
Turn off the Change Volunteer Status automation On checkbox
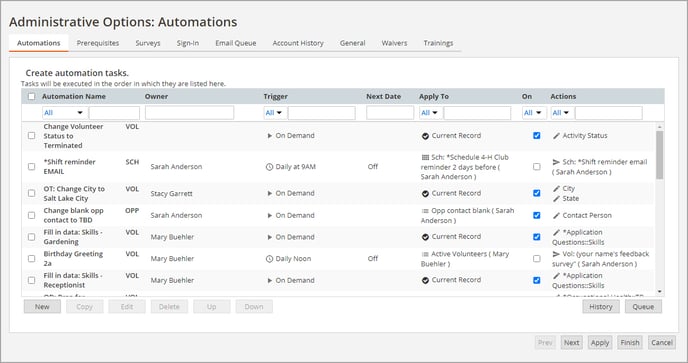(x=537, y=136)
